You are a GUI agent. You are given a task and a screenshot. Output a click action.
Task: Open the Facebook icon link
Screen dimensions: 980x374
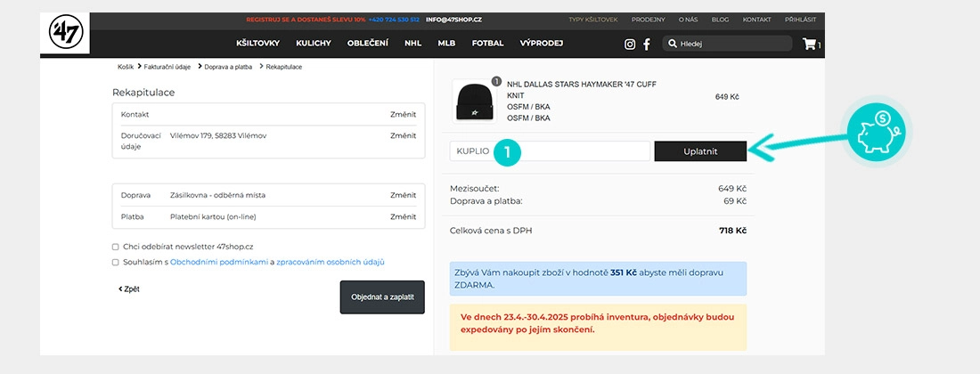tap(647, 44)
